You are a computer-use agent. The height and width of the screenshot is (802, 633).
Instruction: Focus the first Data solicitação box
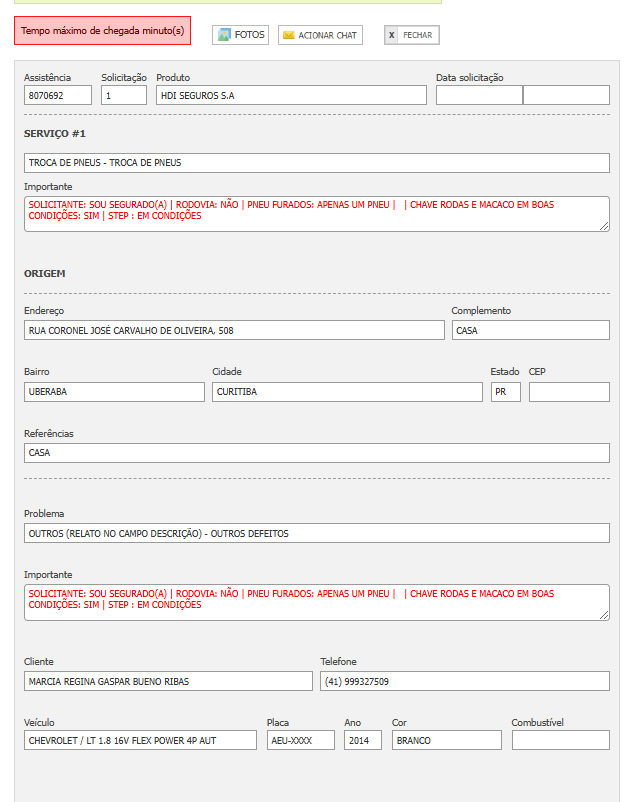(x=479, y=95)
